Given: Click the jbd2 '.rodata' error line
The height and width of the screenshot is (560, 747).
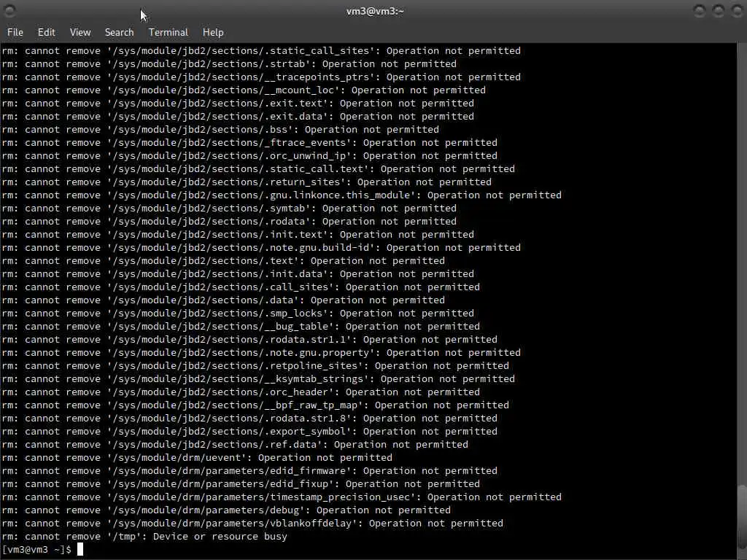Looking at the screenshot, I should coord(229,221).
